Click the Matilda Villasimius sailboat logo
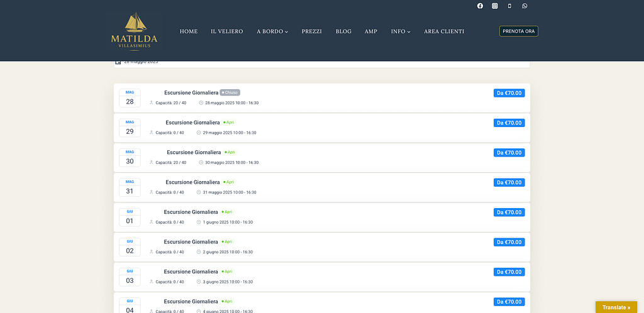Image resolution: width=644 pixels, height=313 pixels. tap(134, 31)
